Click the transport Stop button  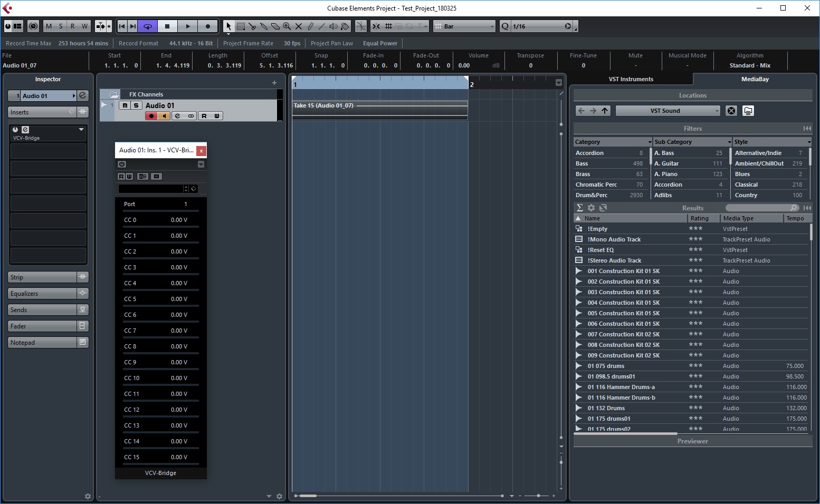click(167, 26)
